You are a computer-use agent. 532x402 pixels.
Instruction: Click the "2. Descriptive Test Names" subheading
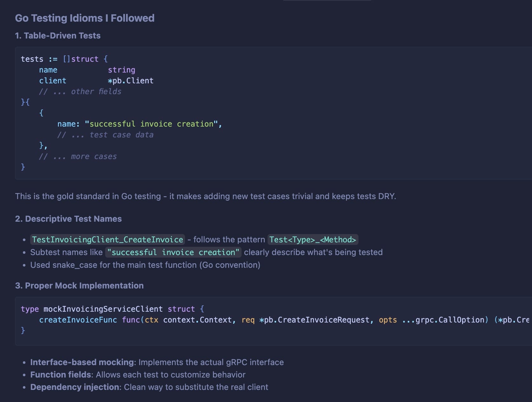[68, 219]
